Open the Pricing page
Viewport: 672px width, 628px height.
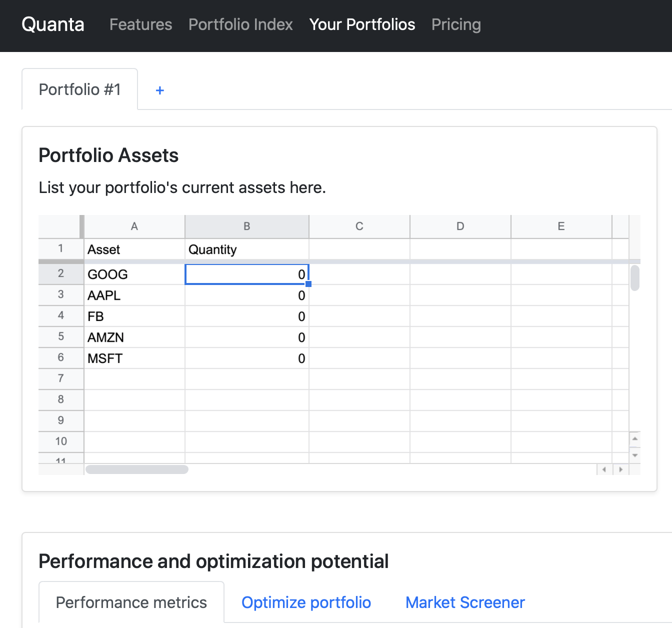[455, 24]
